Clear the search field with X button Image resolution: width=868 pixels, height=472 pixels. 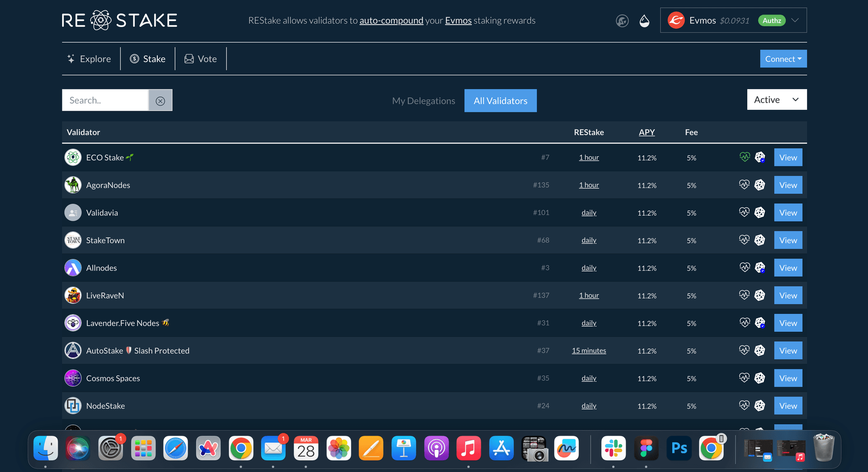[160, 100]
